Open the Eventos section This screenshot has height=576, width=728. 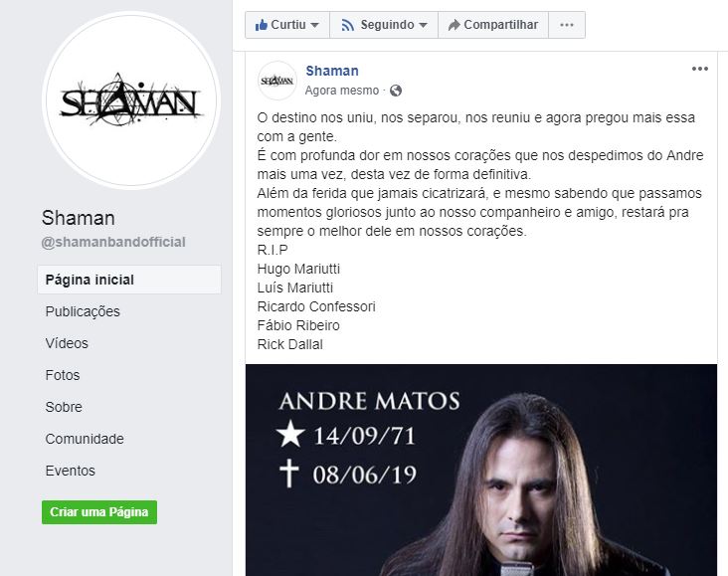(x=70, y=471)
